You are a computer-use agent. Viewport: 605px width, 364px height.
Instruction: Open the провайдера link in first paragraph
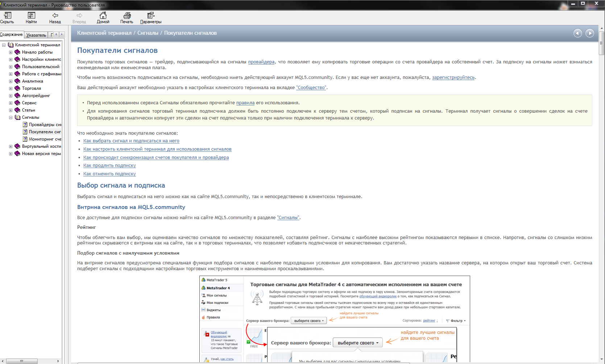coord(261,62)
